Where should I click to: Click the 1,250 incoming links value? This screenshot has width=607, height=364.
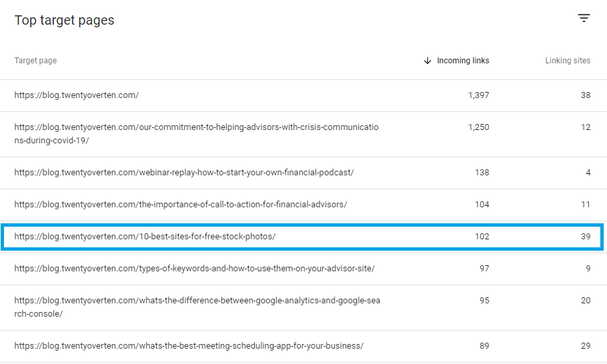pyautogui.click(x=478, y=127)
